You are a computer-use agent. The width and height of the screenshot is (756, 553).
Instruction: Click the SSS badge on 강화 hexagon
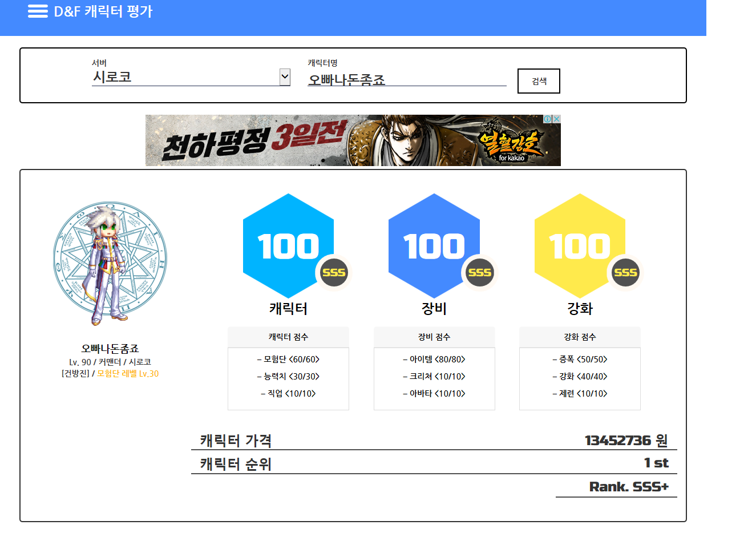[625, 273]
